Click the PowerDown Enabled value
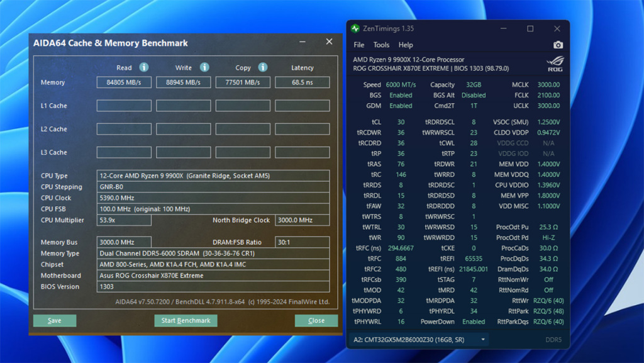The image size is (644, 363). [474, 321]
